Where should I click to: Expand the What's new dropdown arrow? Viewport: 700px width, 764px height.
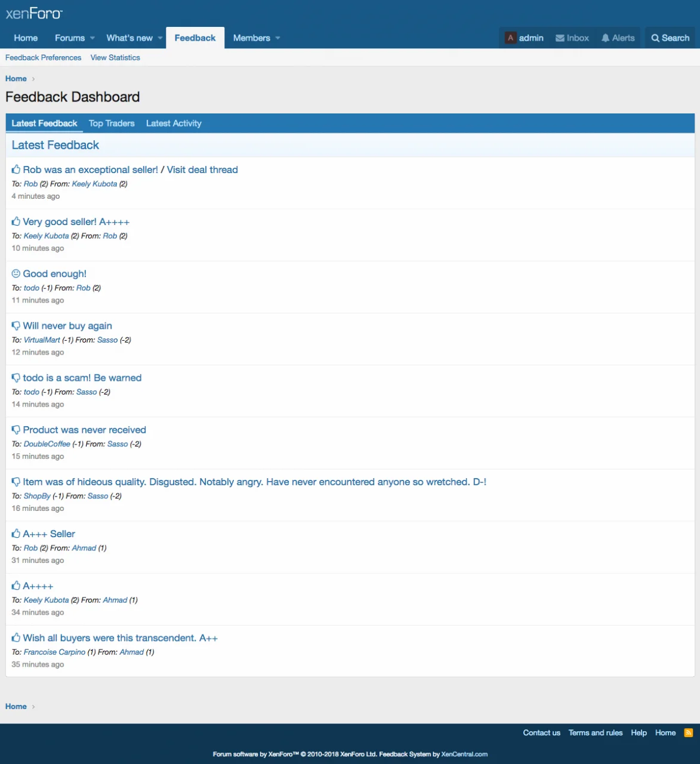[160, 38]
